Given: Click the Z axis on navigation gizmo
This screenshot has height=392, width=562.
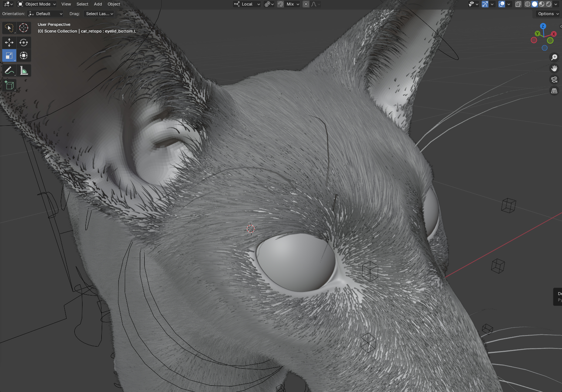Looking at the screenshot, I should (x=543, y=26).
